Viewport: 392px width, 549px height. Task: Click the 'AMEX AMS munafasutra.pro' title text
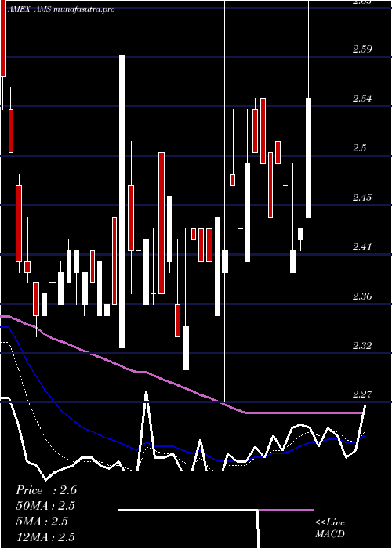[x=60, y=9]
